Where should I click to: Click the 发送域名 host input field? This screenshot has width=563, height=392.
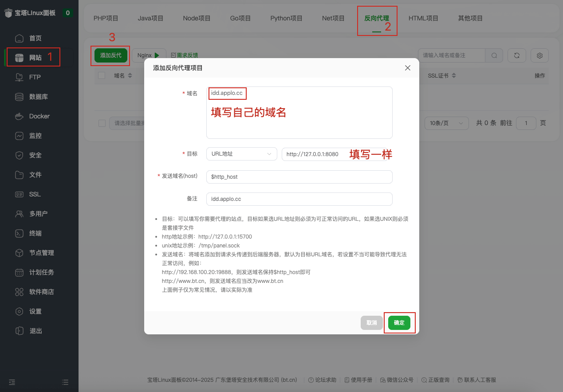pyautogui.click(x=299, y=176)
